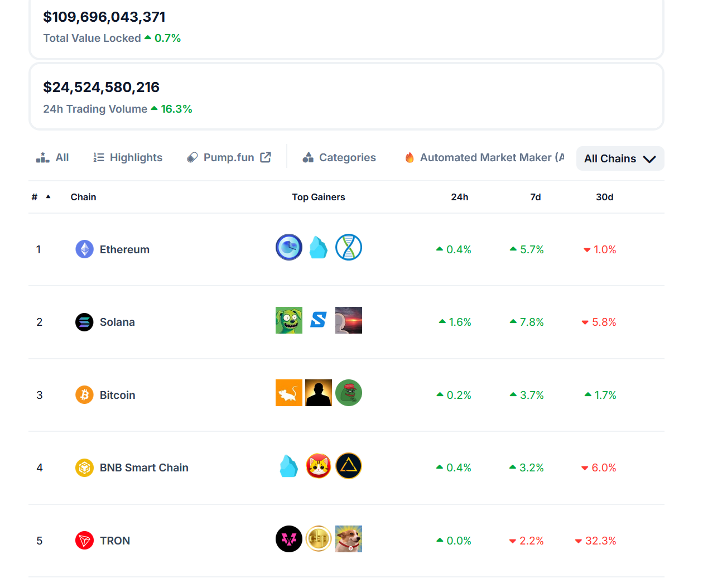Click the pill icon next to Pump.fun

193,157
